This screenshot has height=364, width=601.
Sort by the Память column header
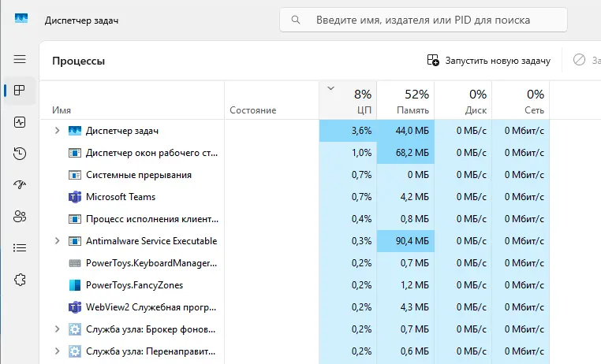click(405, 100)
